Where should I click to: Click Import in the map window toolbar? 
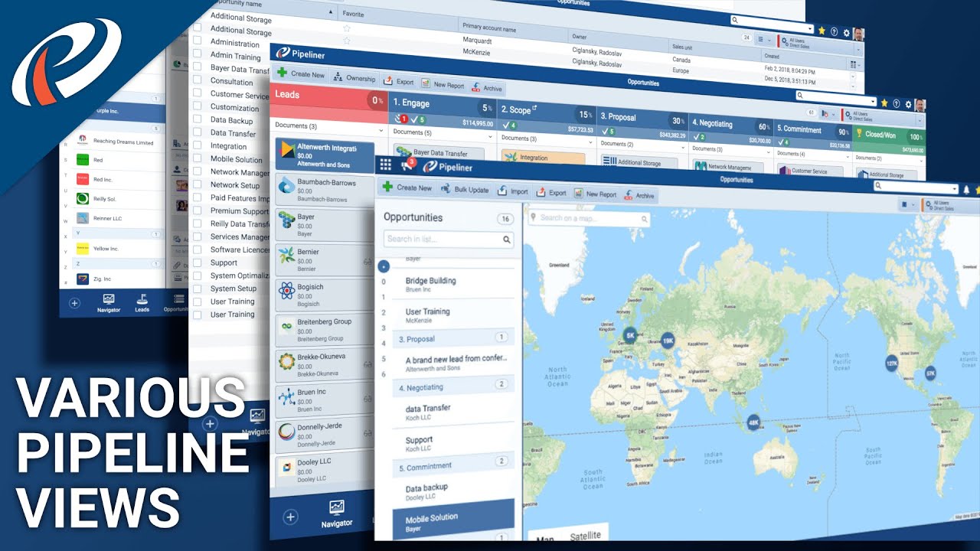[x=513, y=191]
